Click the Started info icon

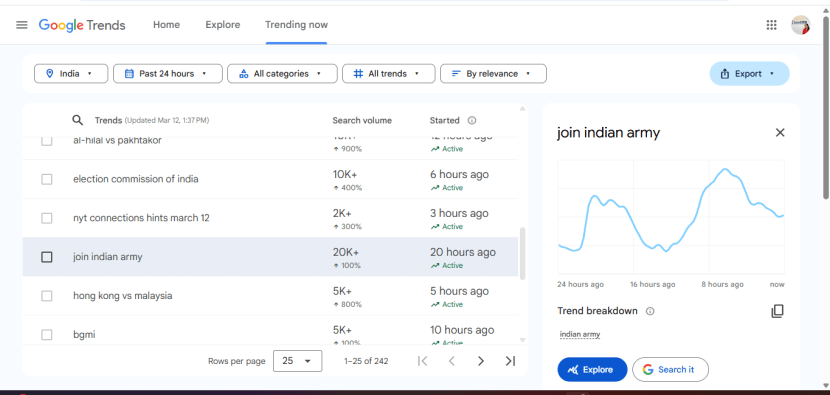pos(472,120)
